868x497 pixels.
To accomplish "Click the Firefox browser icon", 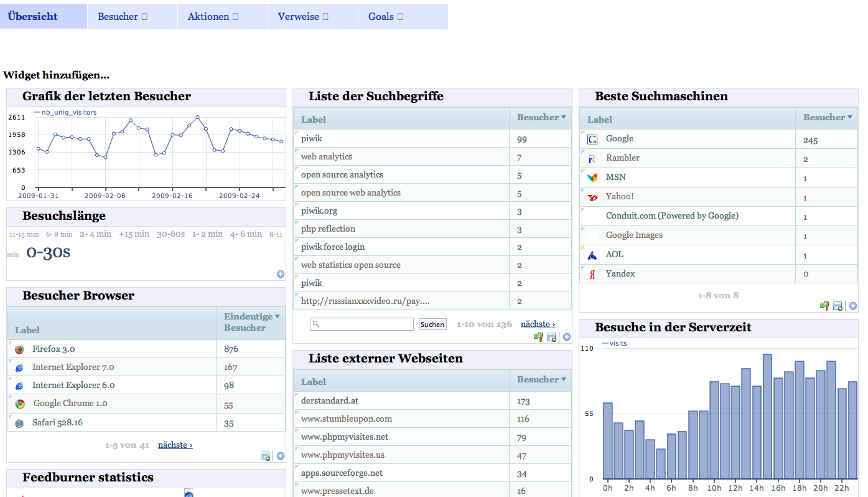I will [x=19, y=349].
